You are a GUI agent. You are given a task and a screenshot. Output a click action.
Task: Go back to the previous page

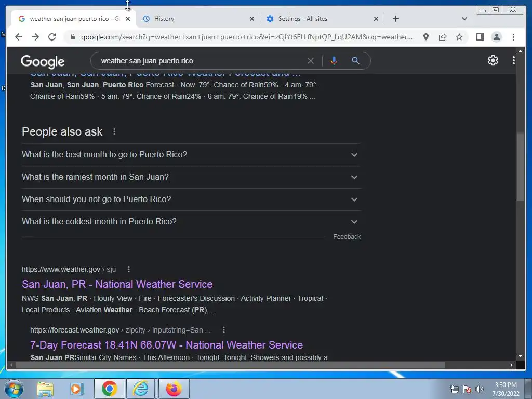point(19,37)
